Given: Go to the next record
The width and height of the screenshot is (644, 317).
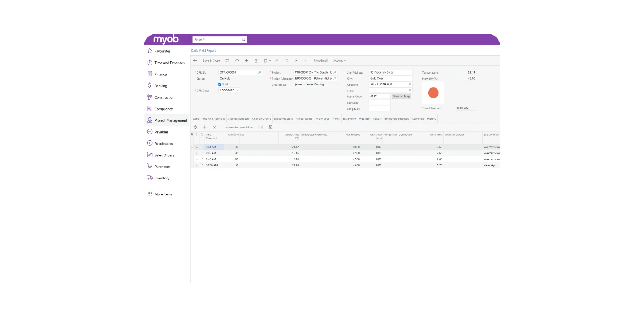Looking at the screenshot, I should [x=296, y=61].
